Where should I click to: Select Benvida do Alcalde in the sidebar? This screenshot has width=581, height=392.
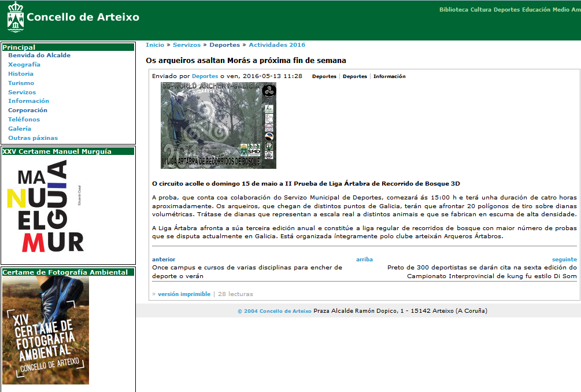(x=39, y=55)
